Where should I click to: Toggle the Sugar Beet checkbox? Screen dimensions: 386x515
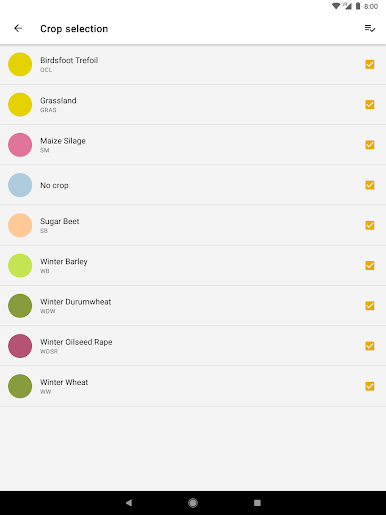370,225
